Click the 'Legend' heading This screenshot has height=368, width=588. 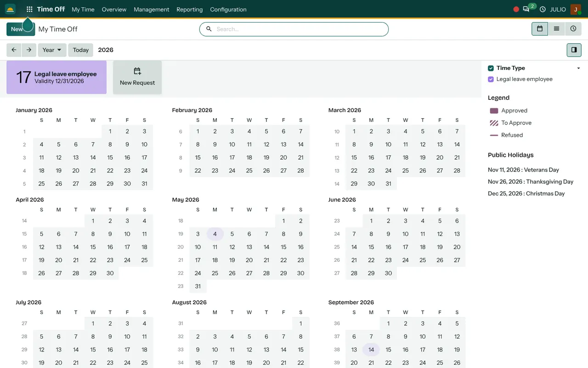click(x=498, y=98)
